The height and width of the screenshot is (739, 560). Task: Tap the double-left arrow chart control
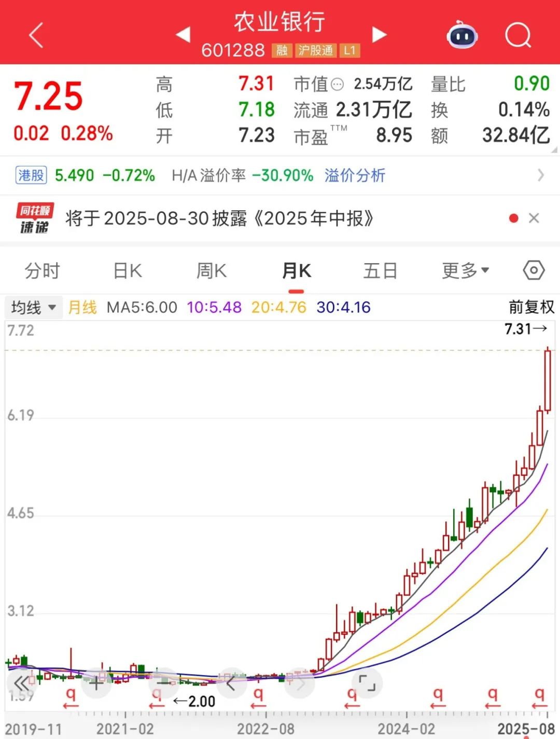[22, 683]
